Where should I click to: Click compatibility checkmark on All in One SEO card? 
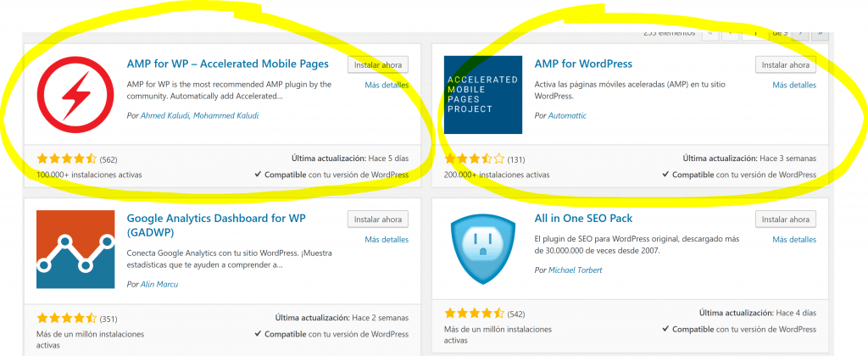[x=665, y=329]
